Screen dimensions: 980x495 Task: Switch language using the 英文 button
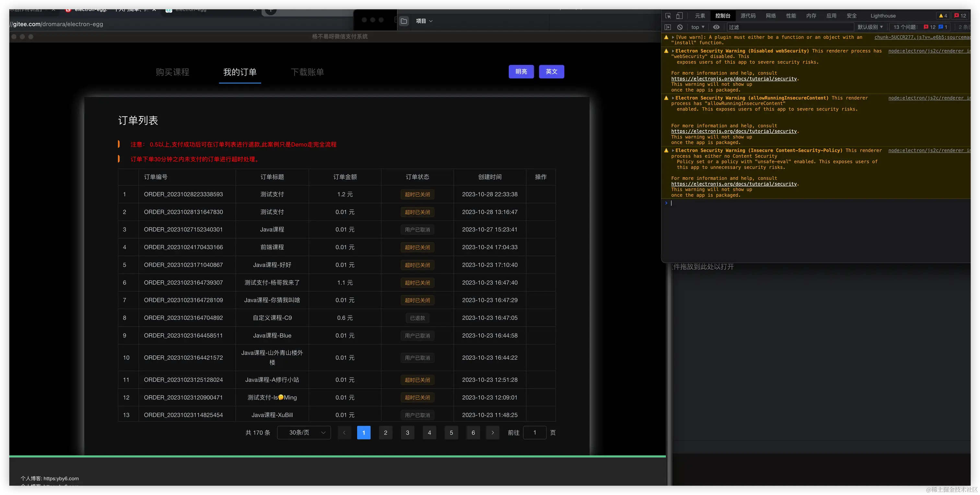(551, 72)
